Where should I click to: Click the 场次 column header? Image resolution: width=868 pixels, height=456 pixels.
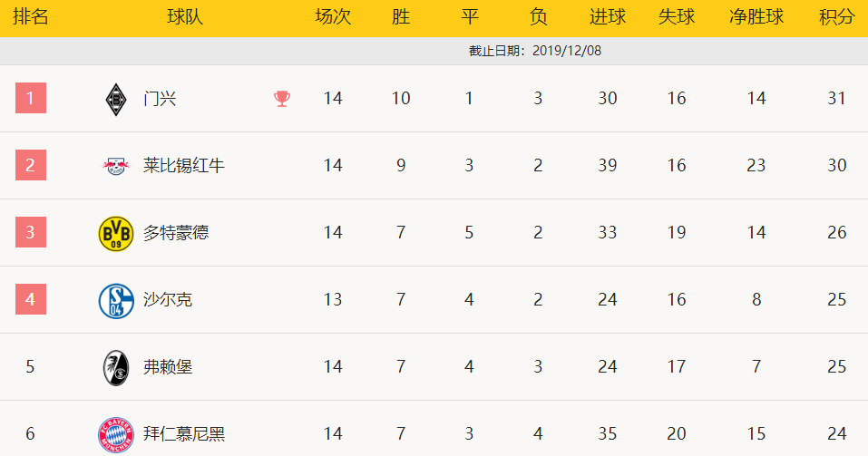333,16
